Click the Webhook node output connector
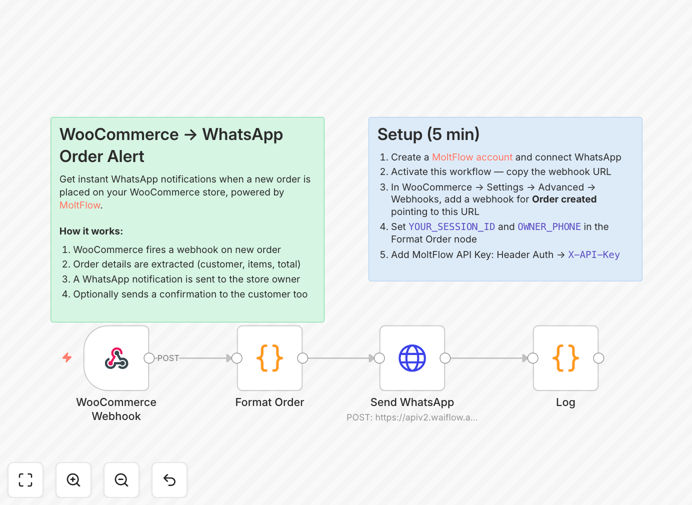 coord(149,358)
